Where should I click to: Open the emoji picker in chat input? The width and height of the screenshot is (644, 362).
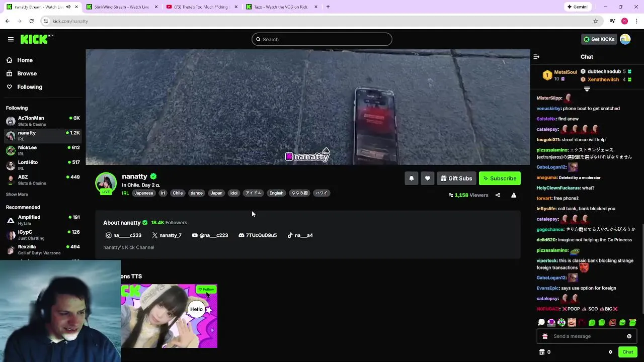click(x=629, y=336)
